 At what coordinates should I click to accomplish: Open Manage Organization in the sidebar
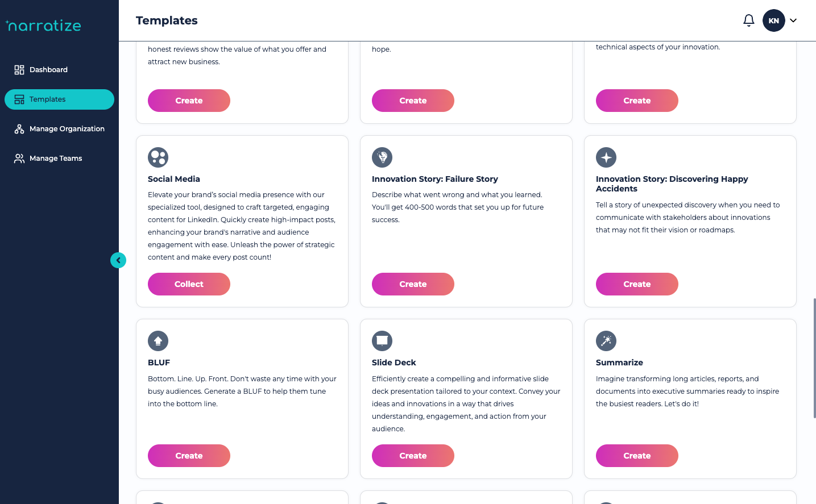tap(67, 129)
